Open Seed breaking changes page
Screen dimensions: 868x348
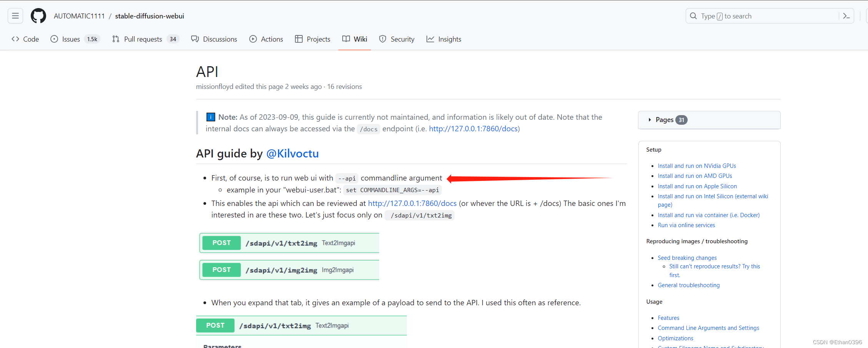(x=687, y=258)
